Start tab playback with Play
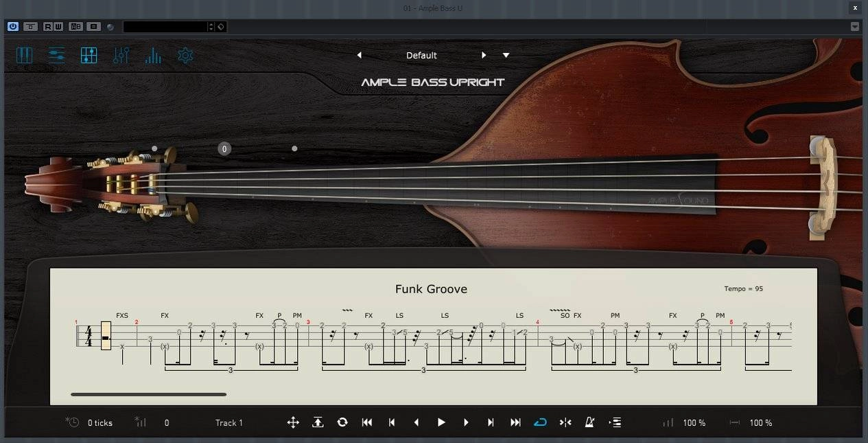The height and width of the screenshot is (443, 868). point(441,422)
